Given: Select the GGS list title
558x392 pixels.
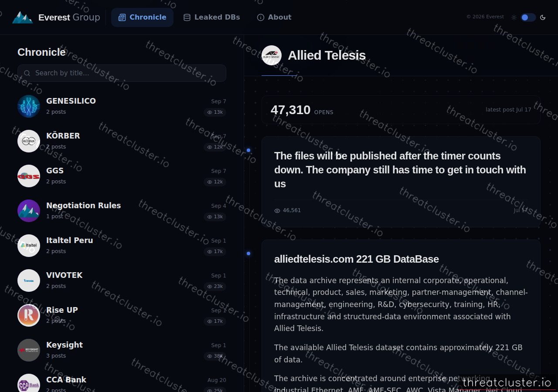Looking at the screenshot, I should click(x=55, y=171).
